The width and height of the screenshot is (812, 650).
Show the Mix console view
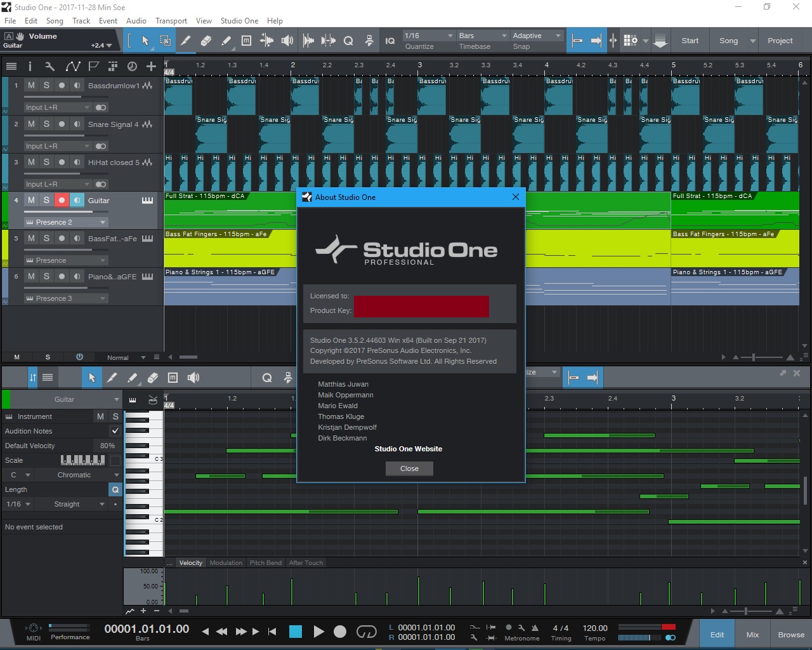(x=752, y=635)
